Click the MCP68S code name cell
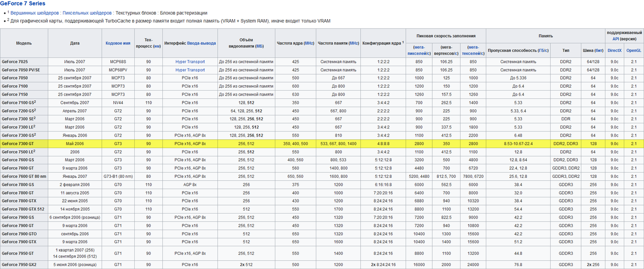 pos(118,61)
